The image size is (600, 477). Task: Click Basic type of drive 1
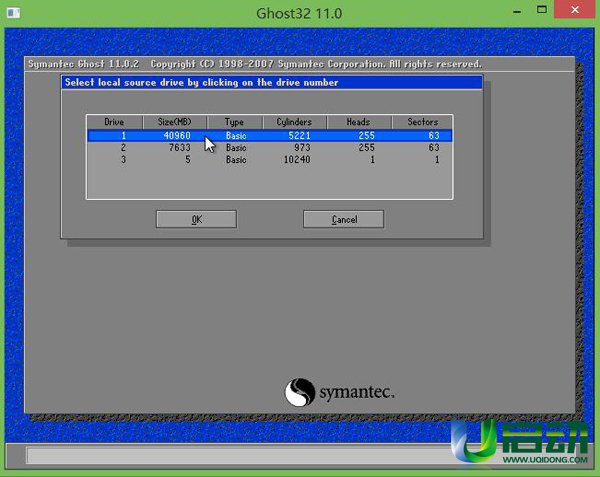(236, 135)
